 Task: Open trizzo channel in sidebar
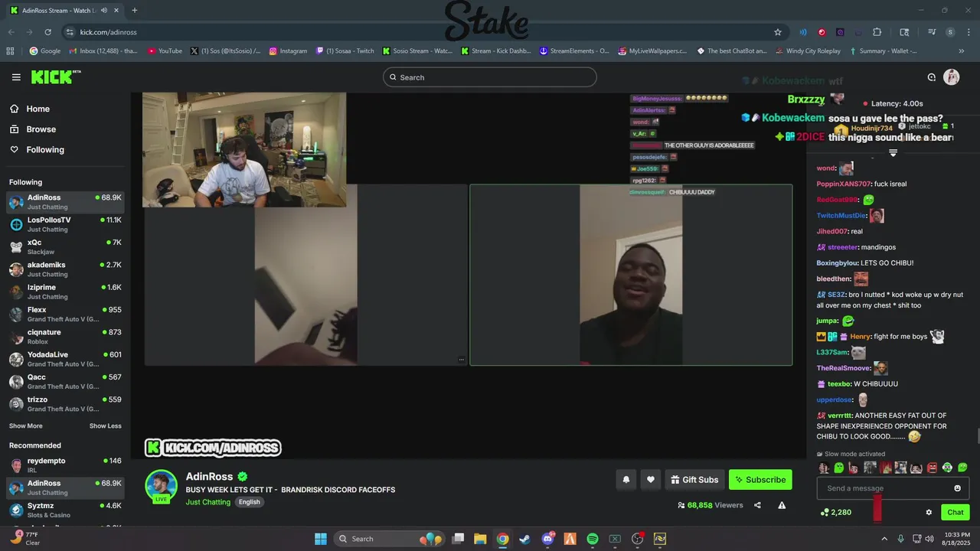pos(65,403)
